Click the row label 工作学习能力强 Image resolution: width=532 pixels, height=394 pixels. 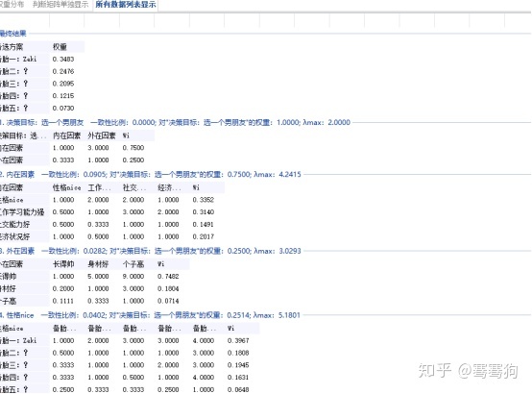tap(22, 212)
